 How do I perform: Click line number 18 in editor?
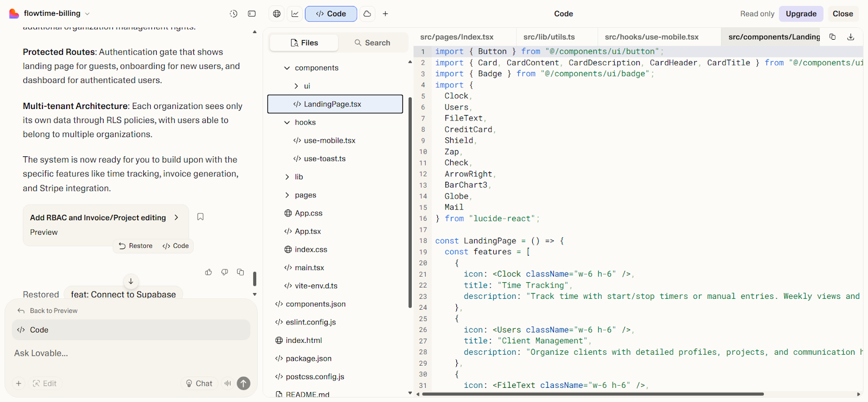point(423,241)
